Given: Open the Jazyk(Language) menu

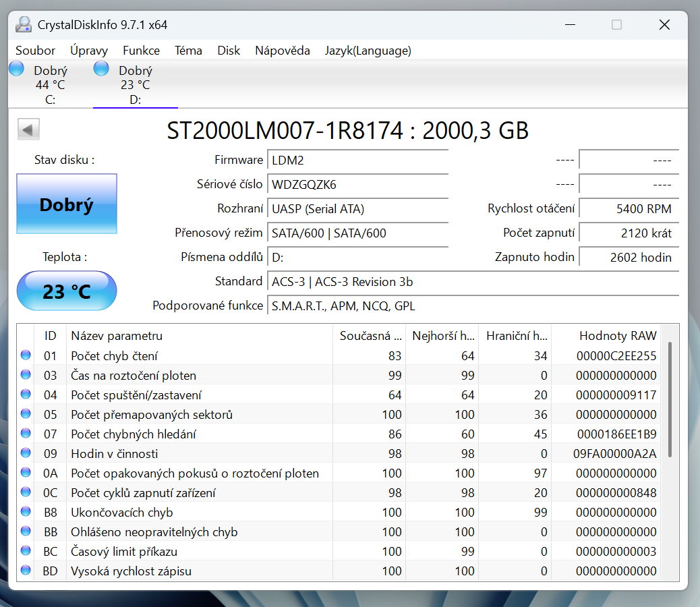Looking at the screenshot, I should pos(368,50).
